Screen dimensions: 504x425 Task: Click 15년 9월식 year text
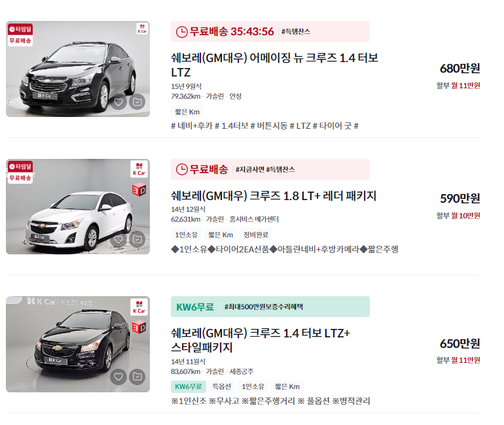(186, 86)
